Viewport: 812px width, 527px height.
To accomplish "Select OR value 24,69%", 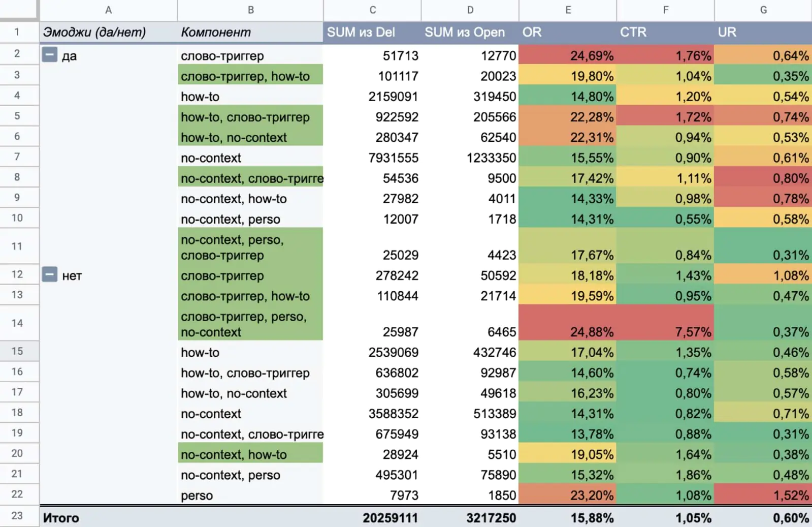I will (568, 55).
